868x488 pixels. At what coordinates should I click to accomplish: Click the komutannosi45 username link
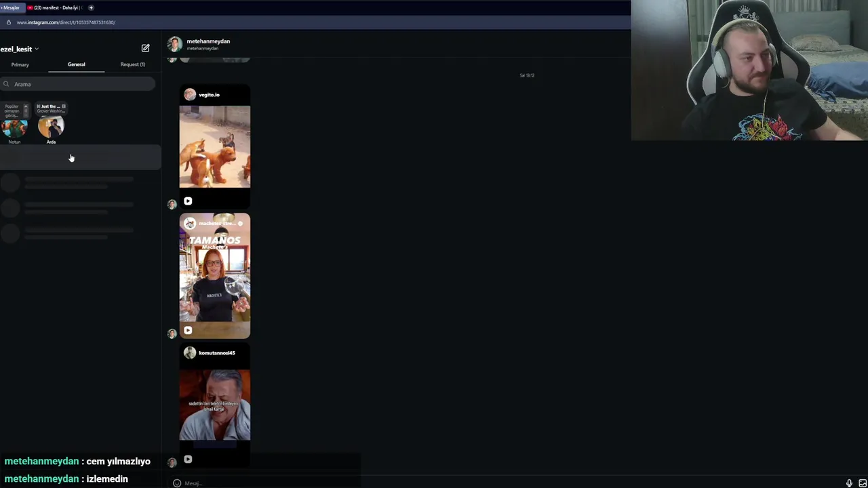point(217,353)
